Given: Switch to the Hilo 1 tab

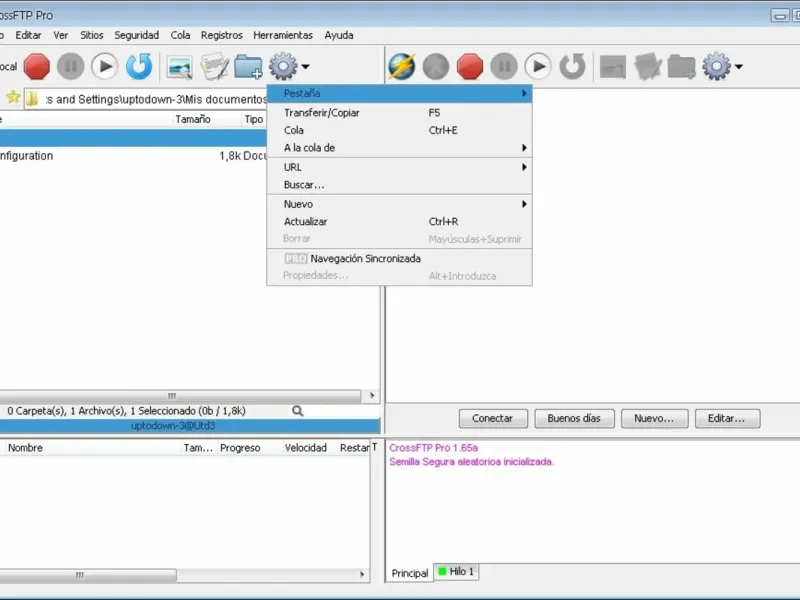Looking at the screenshot, I should [x=457, y=571].
